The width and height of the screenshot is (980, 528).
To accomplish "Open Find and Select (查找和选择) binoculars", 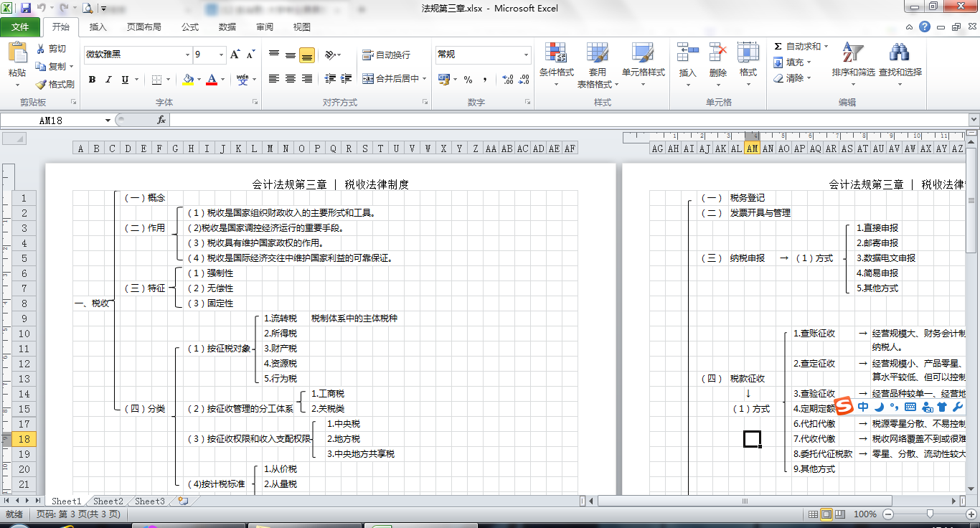I will (x=900, y=54).
